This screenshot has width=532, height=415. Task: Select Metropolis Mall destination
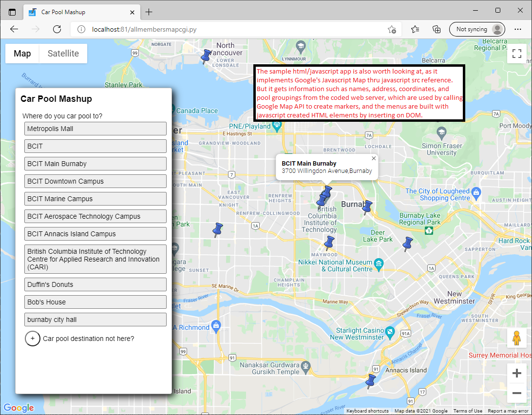[x=95, y=129]
